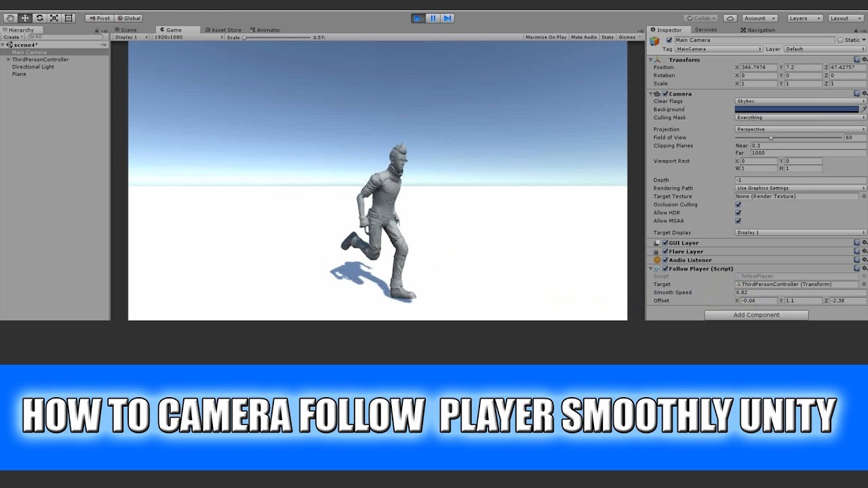Select the Rotate tool in toolbar
The width and height of the screenshot is (868, 488).
[39, 18]
